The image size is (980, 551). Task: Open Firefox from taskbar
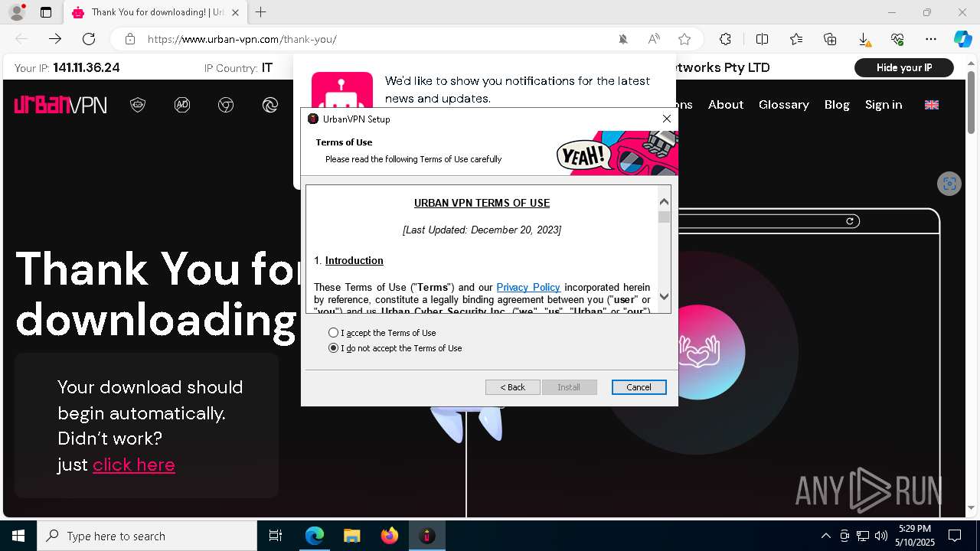click(x=389, y=536)
